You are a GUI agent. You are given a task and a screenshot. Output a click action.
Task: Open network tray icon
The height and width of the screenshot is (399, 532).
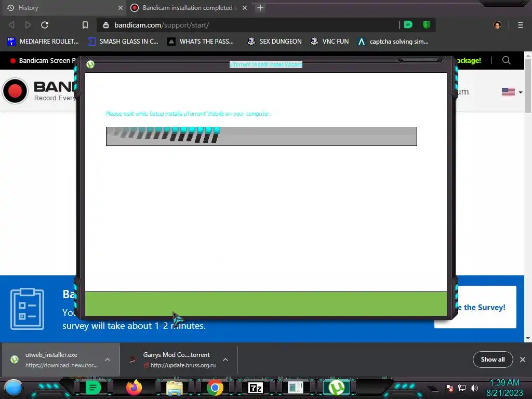tap(462, 388)
